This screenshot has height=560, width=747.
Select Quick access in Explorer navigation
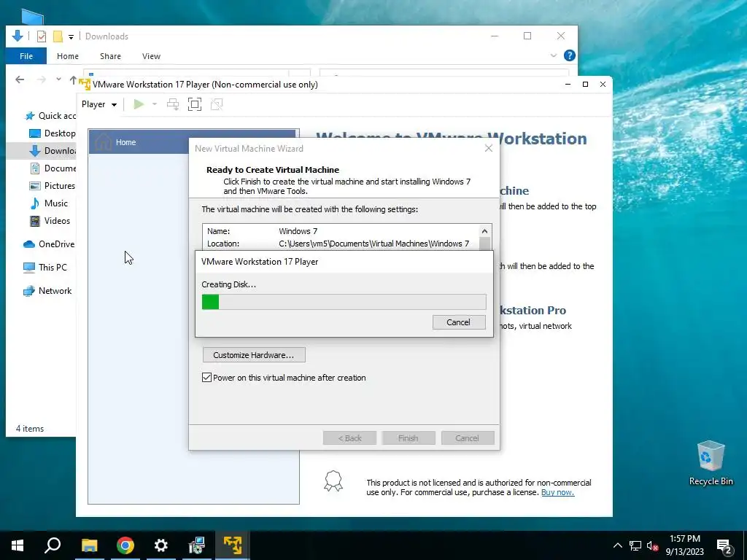click(50, 116)
